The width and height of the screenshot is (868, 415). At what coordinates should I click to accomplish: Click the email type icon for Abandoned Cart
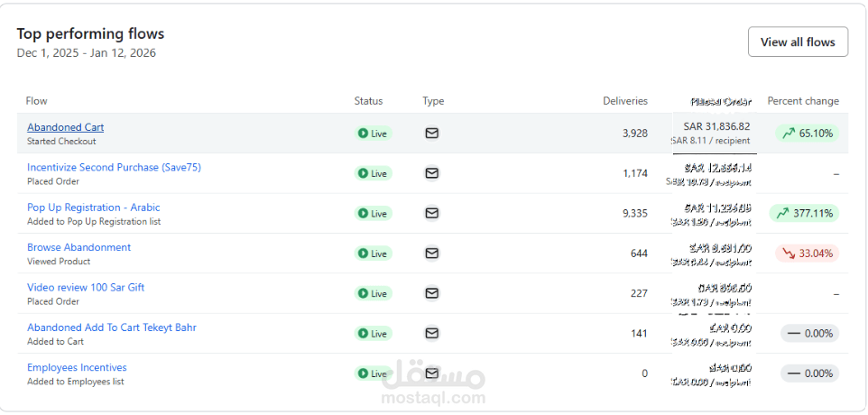point(432,133)
